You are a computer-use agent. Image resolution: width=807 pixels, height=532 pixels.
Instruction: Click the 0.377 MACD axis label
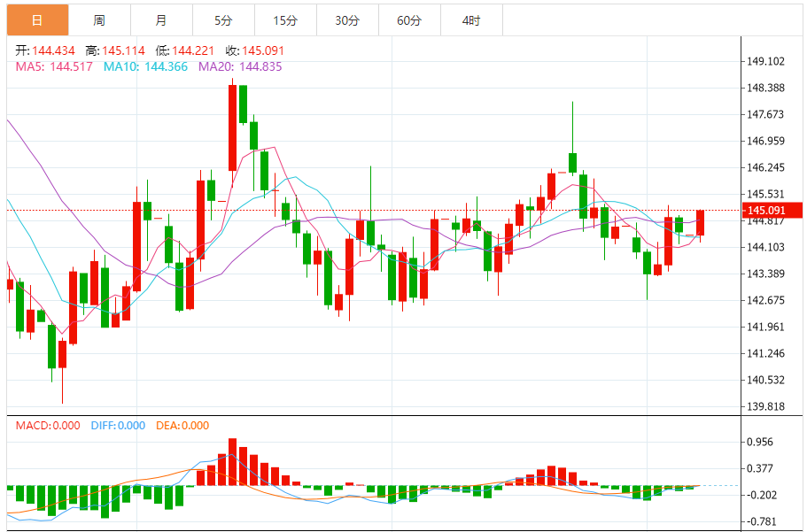760,469
